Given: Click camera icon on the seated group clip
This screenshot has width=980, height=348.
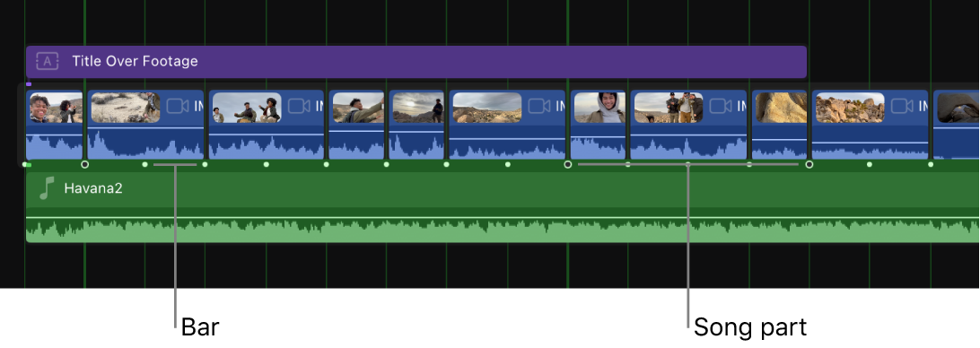Looking at the screenshot, I should [x=299, y=106].
